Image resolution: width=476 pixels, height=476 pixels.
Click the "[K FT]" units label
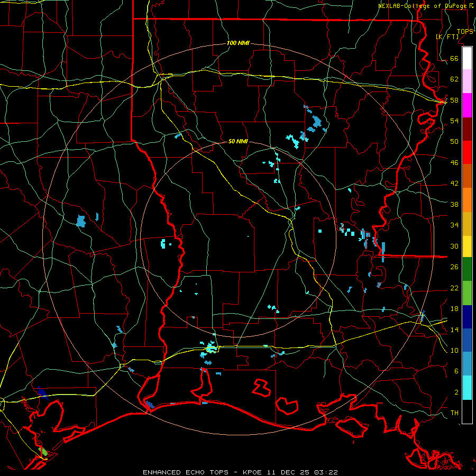(447, 36)
